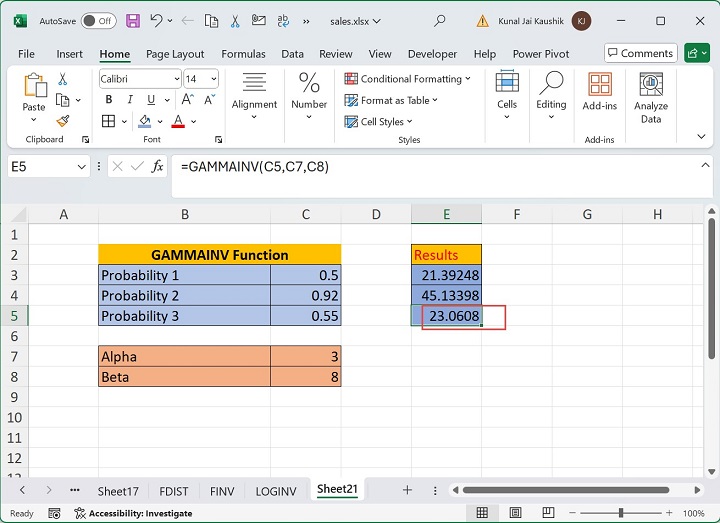Open the Analyze Data tool
Screen dimensions: 720x523
coord(651,97)
